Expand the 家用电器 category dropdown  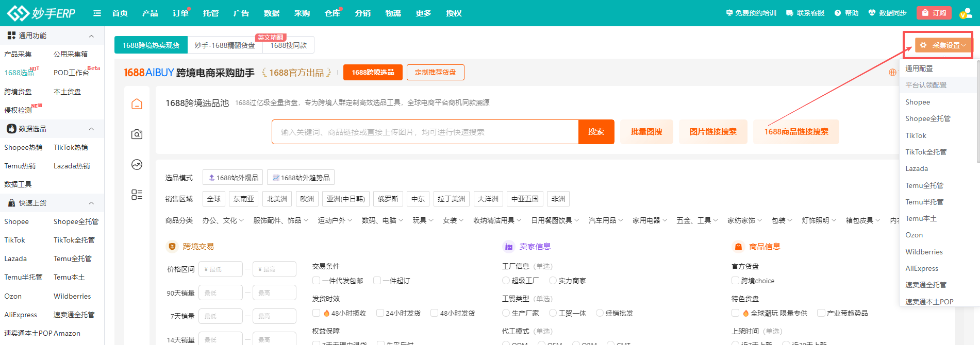point(650,220)
